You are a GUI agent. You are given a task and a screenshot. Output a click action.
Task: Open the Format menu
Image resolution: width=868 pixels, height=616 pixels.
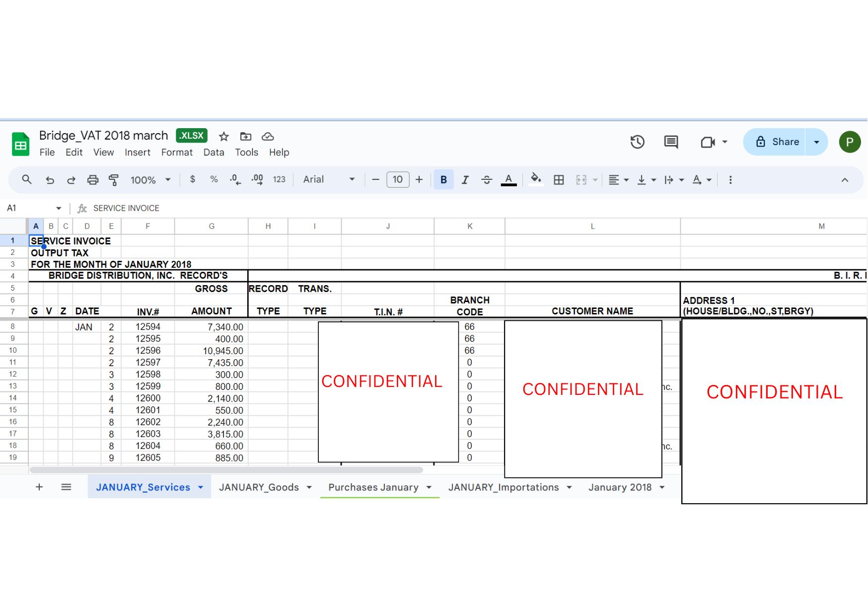click(x=177, y=153)
